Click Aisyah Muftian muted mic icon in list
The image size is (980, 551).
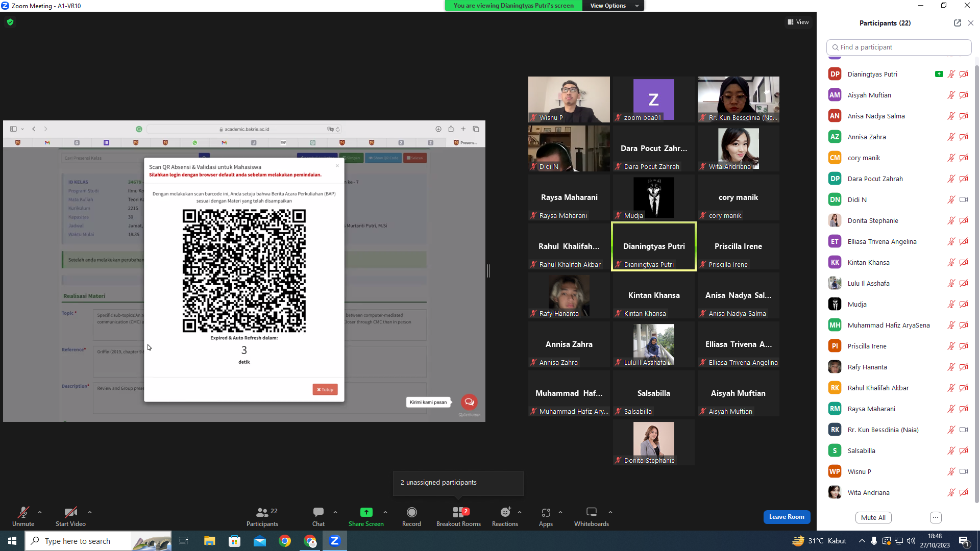click(x=951, y=95)
